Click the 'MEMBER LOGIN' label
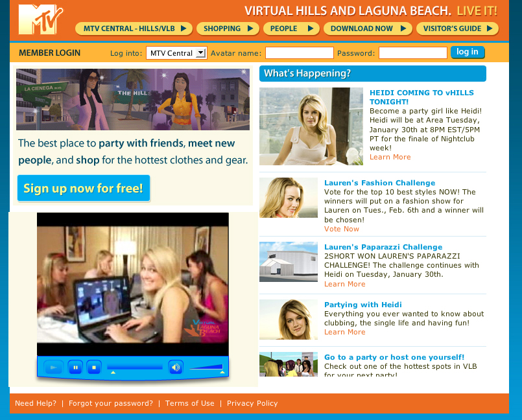The image size is (522, 420). tap(49, 53)
